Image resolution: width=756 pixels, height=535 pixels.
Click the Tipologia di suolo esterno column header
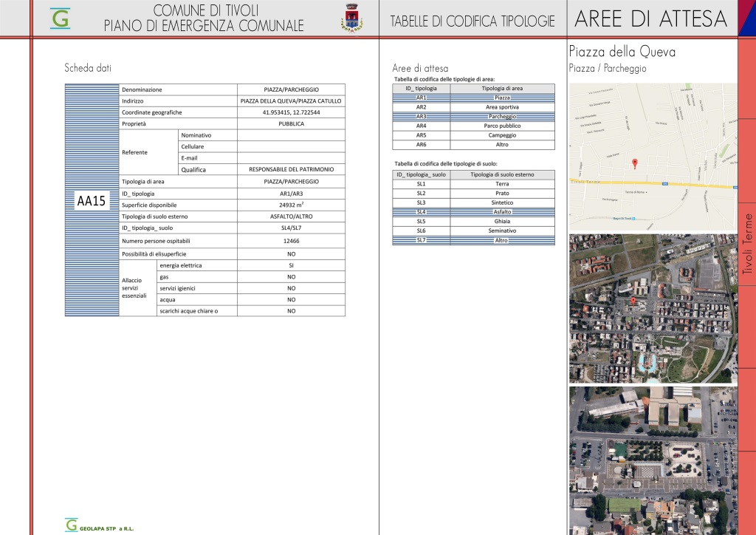click(x=502, y=174)
